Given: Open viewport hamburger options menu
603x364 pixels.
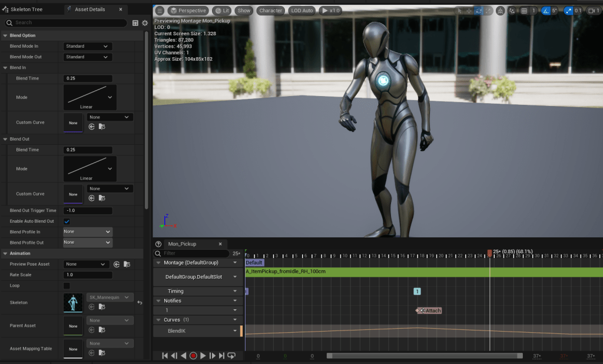Looking at the screenshot, I should click(x=160, y=11).
